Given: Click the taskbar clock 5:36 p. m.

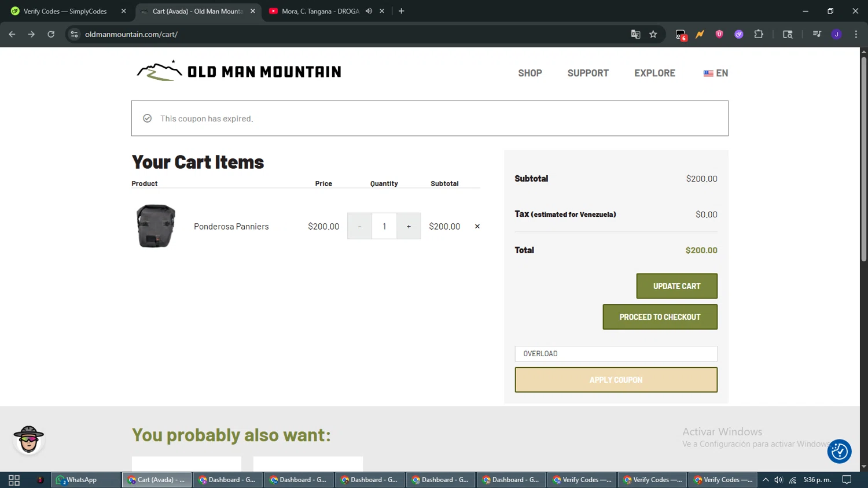Looking at the screenshot, I should point(817,480).
